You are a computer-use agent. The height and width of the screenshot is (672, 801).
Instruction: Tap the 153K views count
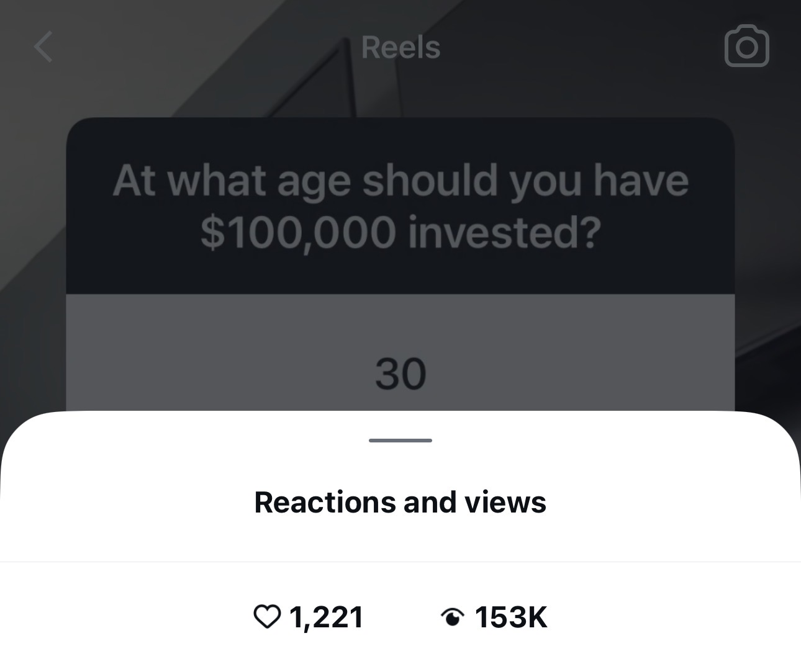click(x=511, y=617)
